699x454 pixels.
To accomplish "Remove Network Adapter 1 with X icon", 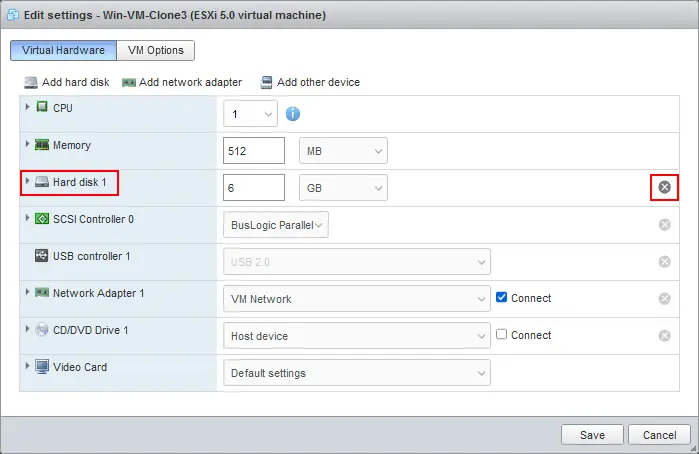I will pos(664,298).
